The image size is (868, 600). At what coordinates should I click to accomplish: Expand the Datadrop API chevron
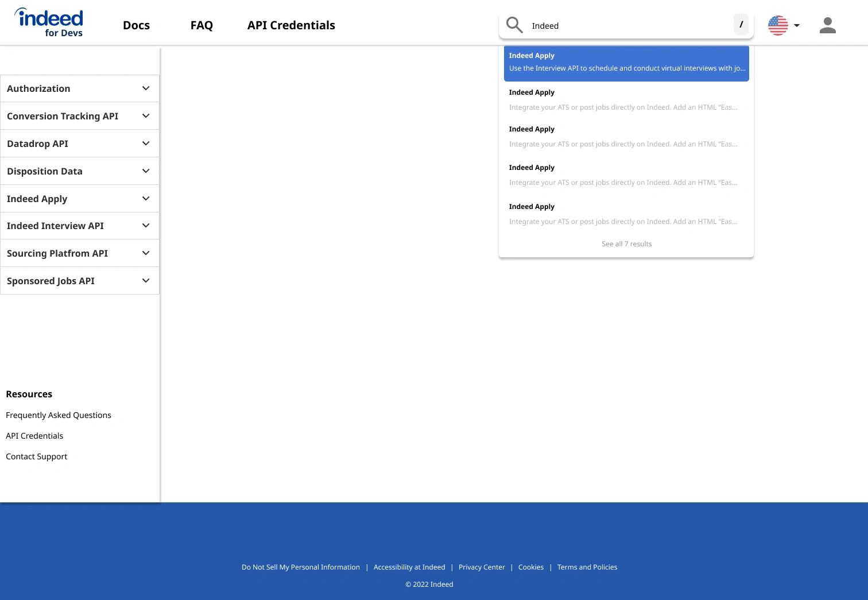tap(146, 144)
